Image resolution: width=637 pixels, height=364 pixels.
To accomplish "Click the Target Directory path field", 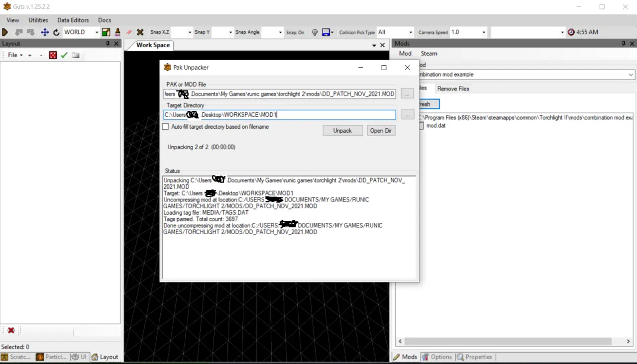I will tap(280, 115).
